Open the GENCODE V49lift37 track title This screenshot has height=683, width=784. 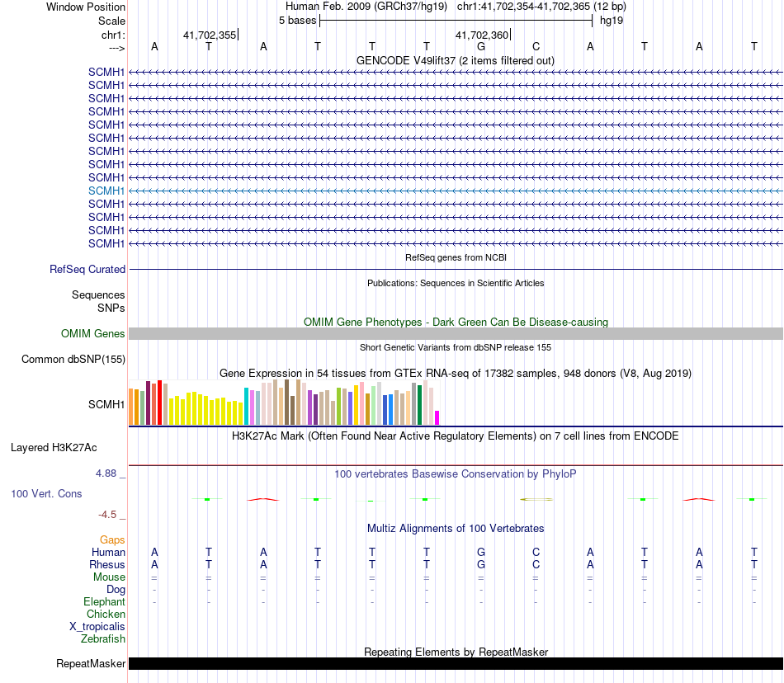pos(455,60)
